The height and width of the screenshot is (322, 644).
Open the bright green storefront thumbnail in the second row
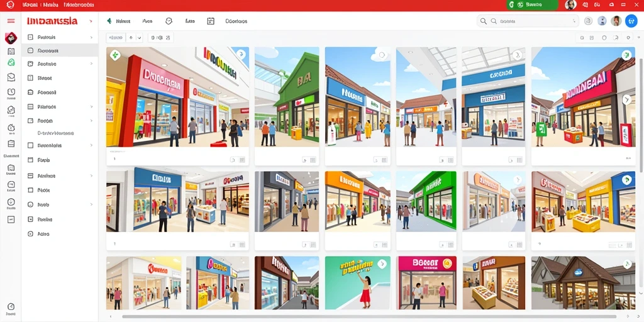tap(426, 201)
